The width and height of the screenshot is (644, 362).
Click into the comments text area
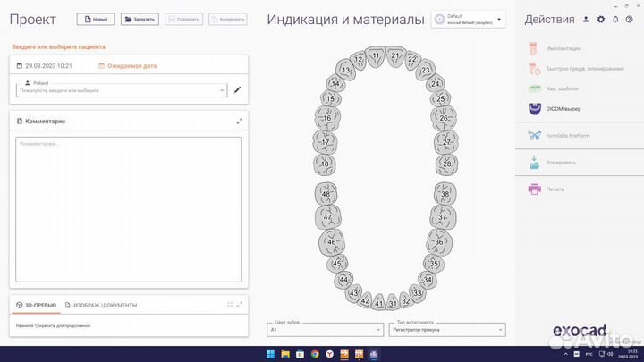(x=129, y=209)
